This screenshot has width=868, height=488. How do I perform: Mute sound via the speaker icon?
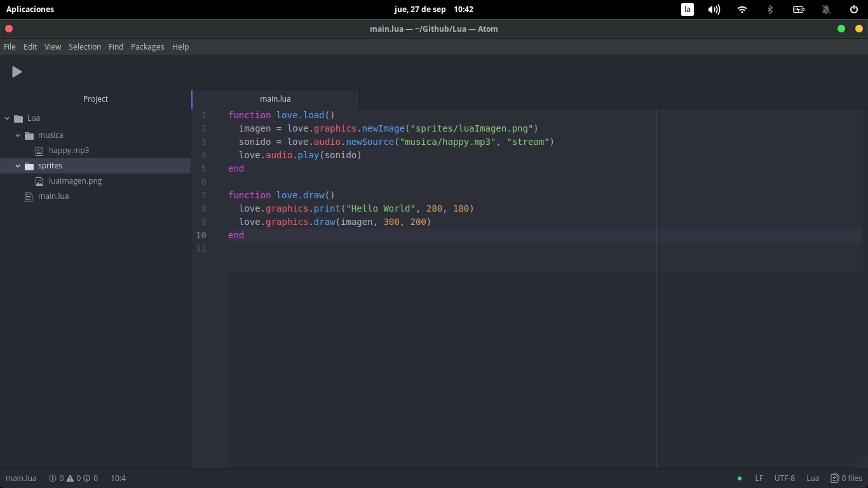(714, 9)
